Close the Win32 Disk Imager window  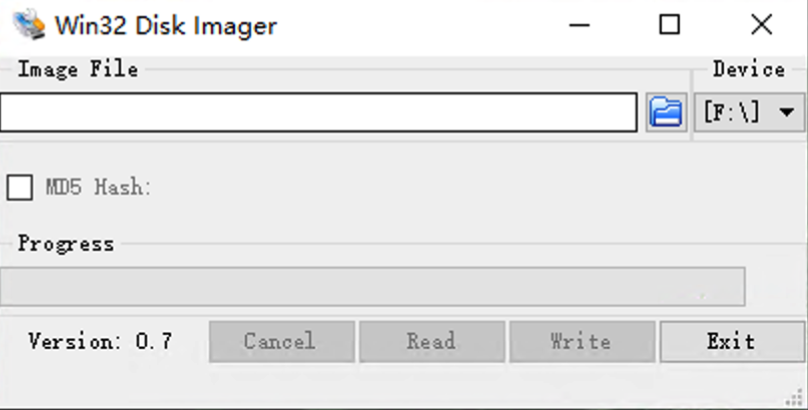point(761,25)
